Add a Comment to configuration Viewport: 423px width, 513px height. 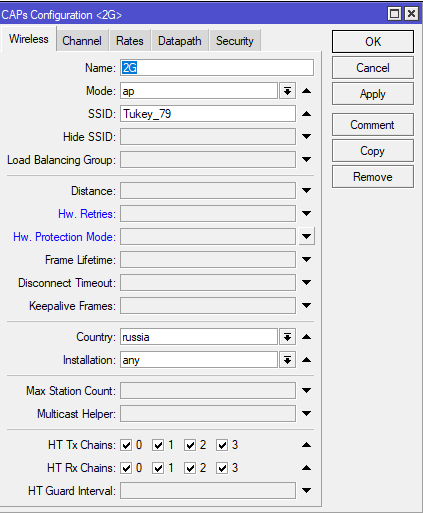373,125
